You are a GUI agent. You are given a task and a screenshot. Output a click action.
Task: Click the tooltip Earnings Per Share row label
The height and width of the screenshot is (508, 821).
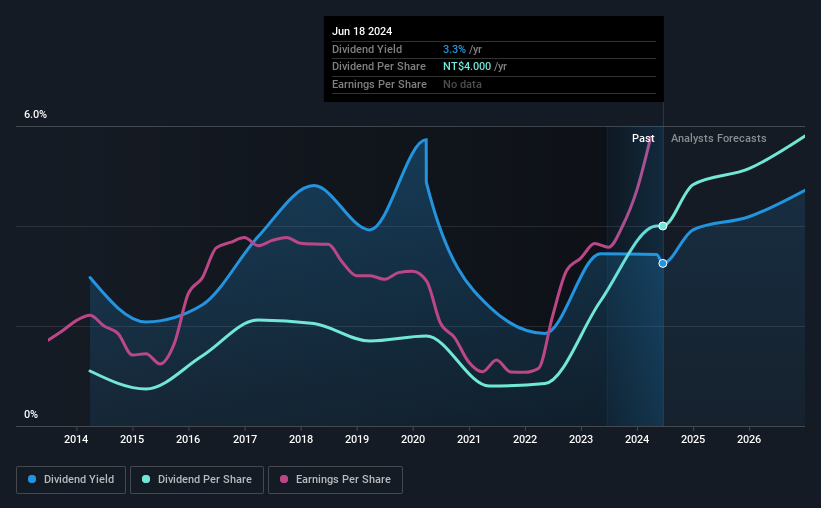pyautogui.click(x=379, y=84)
